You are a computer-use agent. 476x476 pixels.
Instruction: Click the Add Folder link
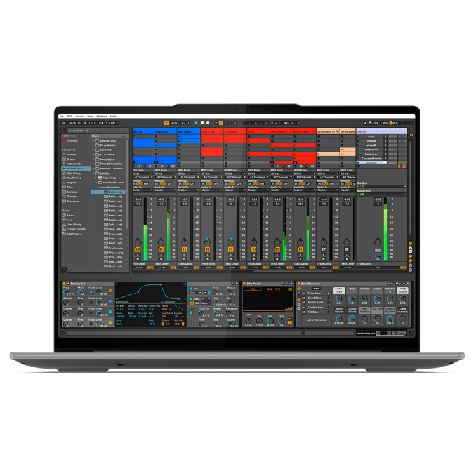click(74, 234)
